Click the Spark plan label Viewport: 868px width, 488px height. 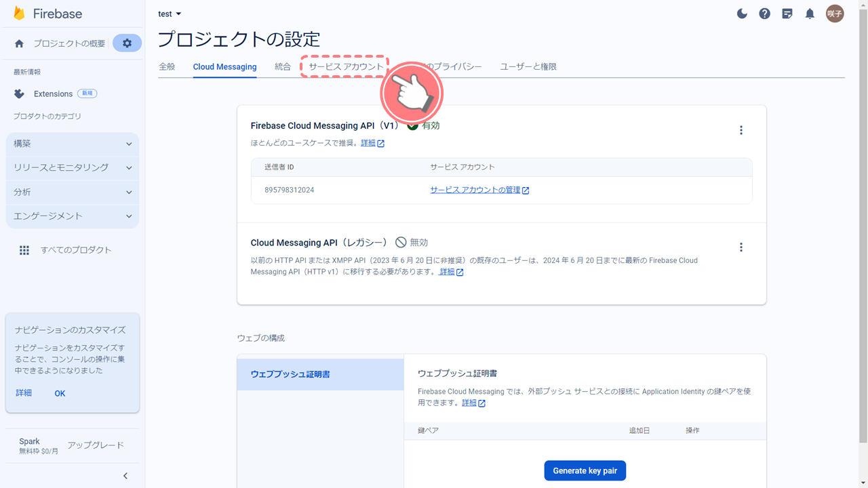(29, 441)
